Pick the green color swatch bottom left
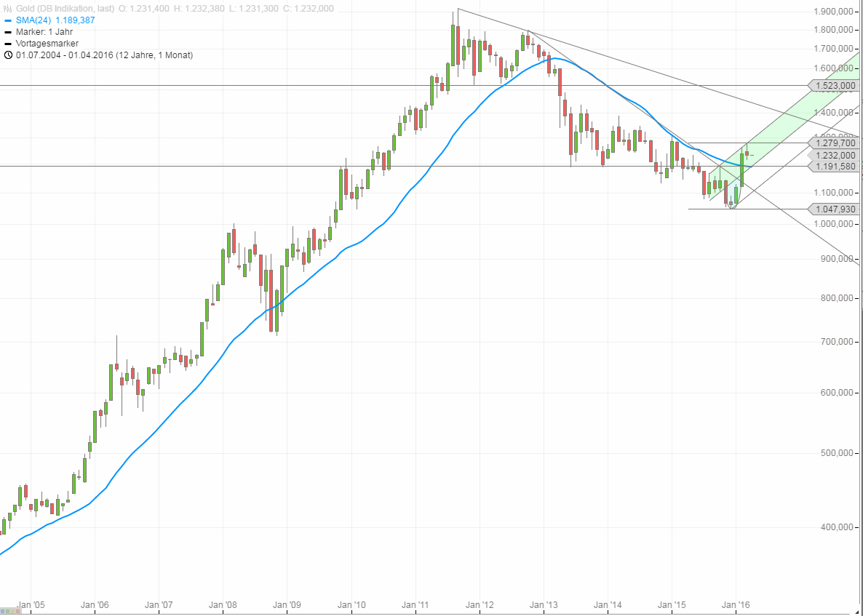 (x=7, y=611)
